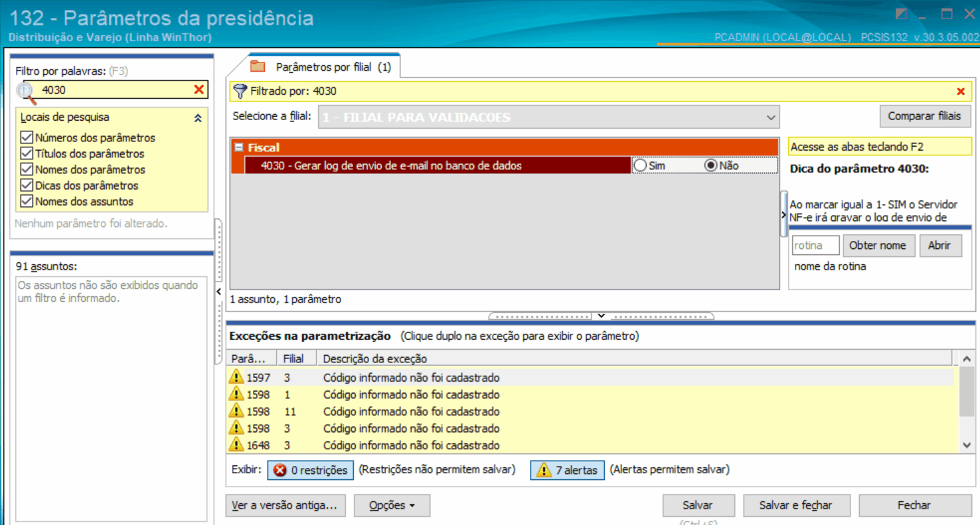980x525 pixels.
Task: Show the 0 restrições toggle
Action: tap(310, 470)
